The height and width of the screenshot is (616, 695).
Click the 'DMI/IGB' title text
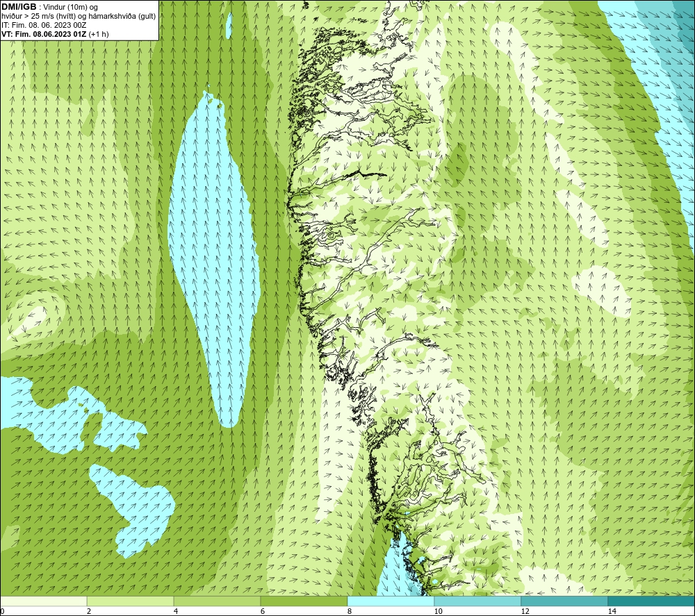[x=19, y=7]
